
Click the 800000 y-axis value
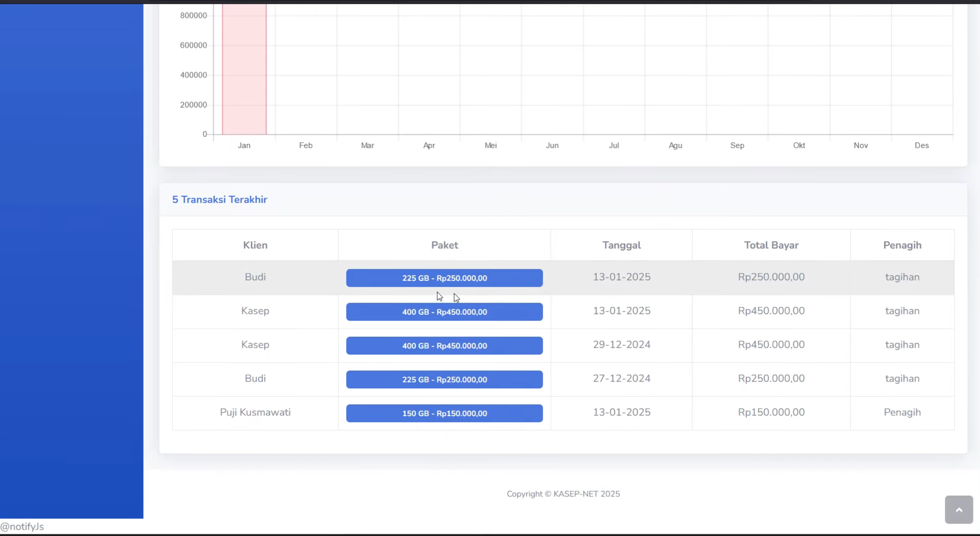pos(193,15)
